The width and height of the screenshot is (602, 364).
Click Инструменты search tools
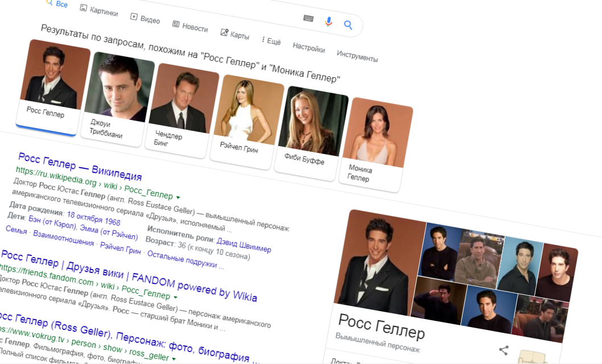[x=357, y=56]
